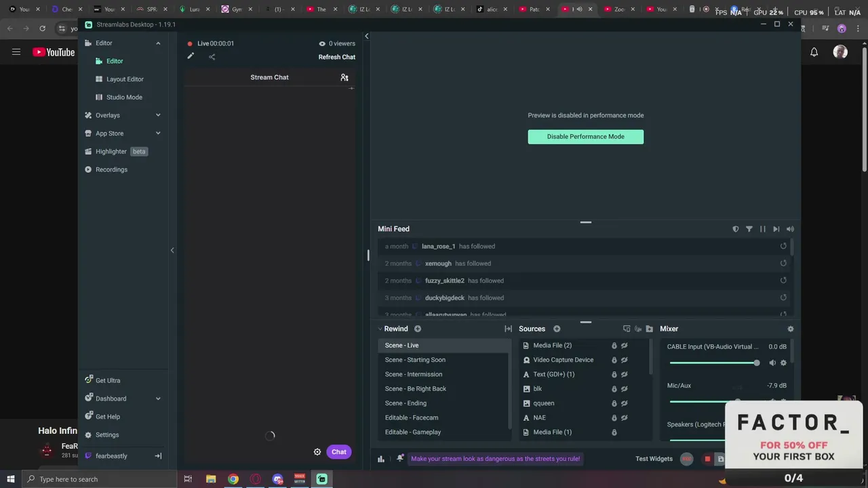Expand the Overlays sidebar section
The height and width of the screenshot is (488, 868).
click(158, 115)
